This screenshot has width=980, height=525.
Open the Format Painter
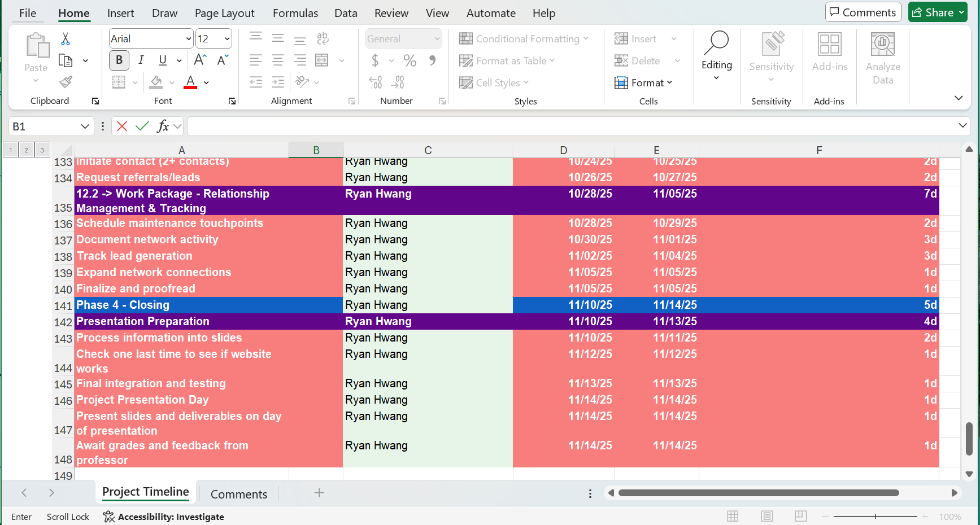coord(64,82)
